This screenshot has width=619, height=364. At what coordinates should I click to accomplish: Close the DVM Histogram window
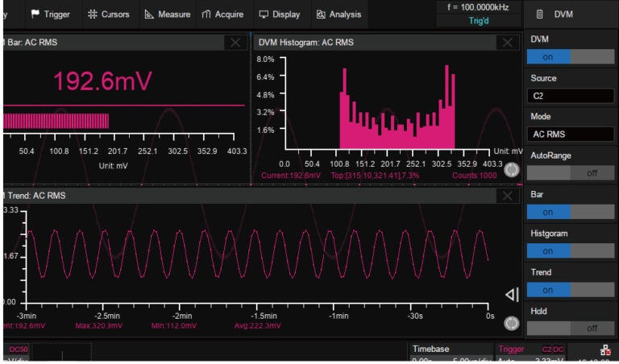(x=507, y=43)
